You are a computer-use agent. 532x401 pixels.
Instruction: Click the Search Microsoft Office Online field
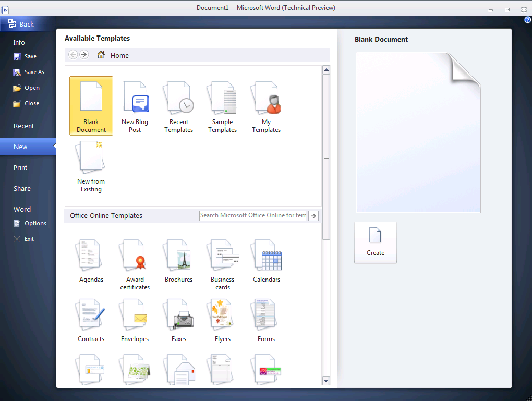pyautogui.click(x=253, y=215)
